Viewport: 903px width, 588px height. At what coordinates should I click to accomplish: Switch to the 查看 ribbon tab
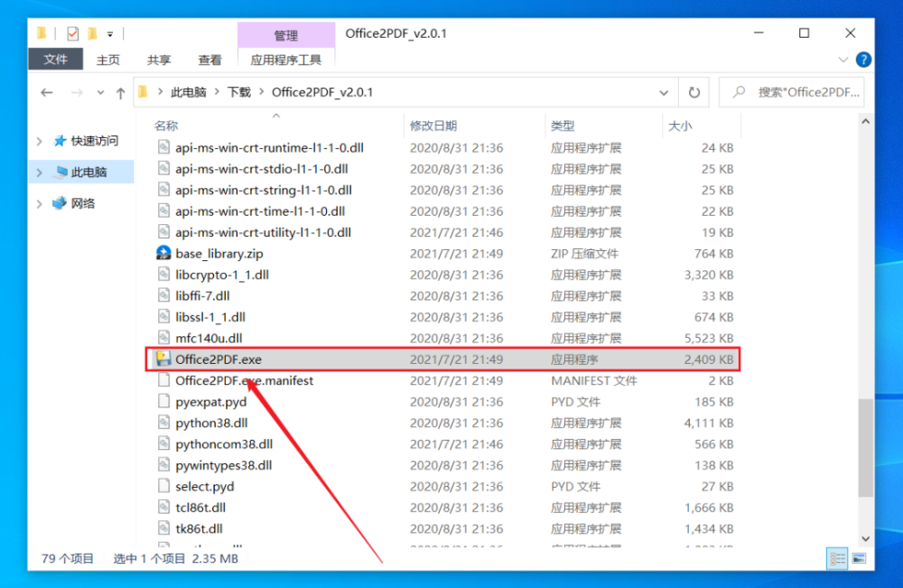click(x=209, y=60)
